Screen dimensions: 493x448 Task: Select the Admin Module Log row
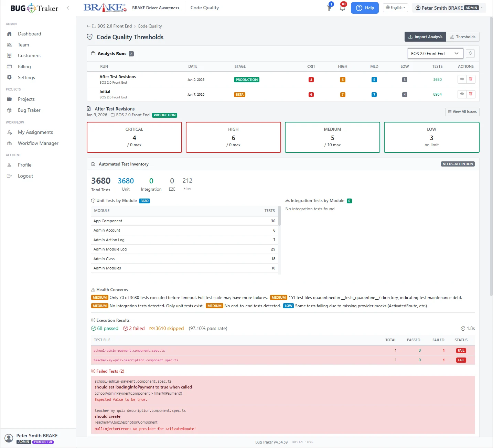click(184, 249)
